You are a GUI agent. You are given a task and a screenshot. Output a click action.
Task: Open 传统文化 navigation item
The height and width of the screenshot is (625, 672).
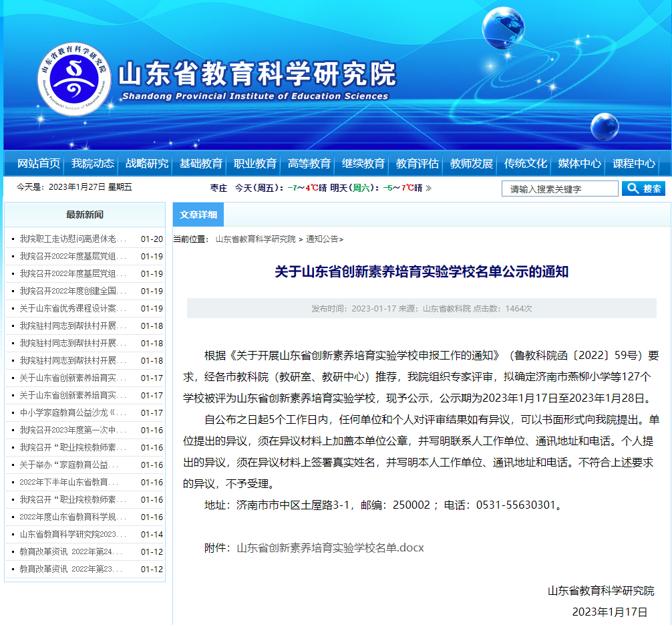point(525,163)
